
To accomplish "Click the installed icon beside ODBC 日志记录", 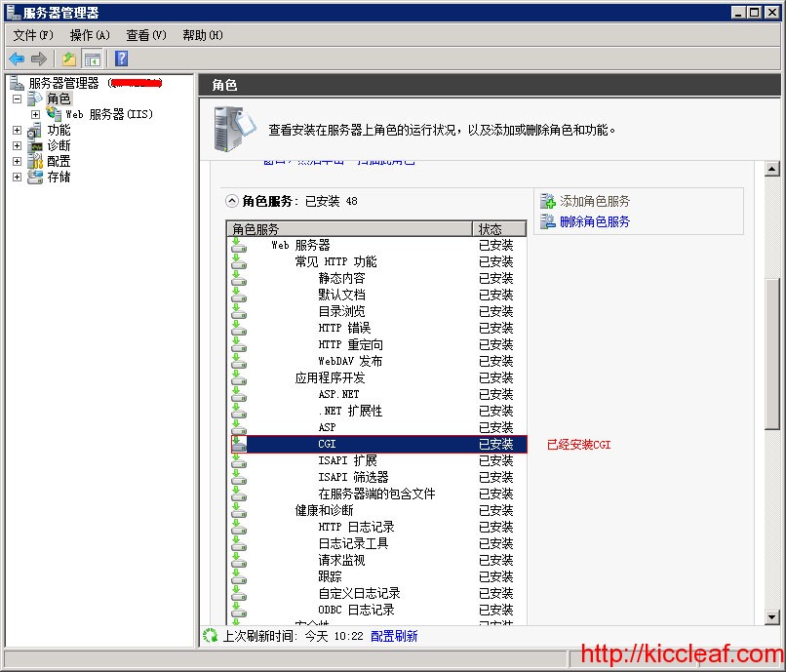I will tap(239, 610).
